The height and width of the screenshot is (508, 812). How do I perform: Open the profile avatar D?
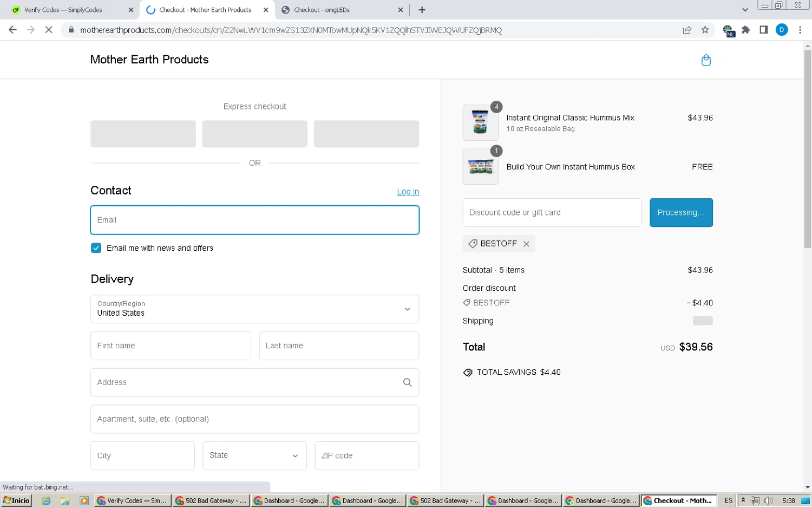[782, 30]
